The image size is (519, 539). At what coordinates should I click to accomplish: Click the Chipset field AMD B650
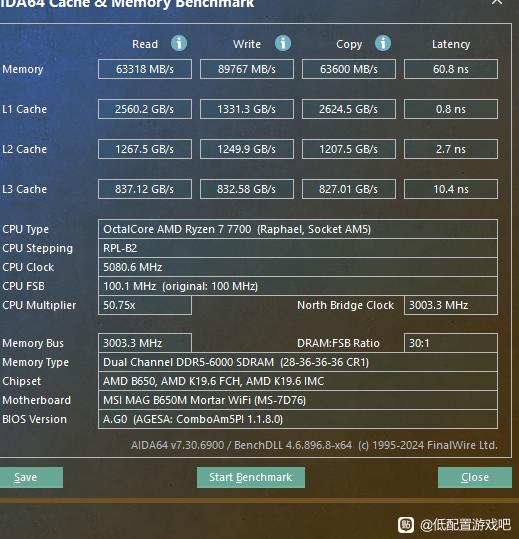coord(298,381)
